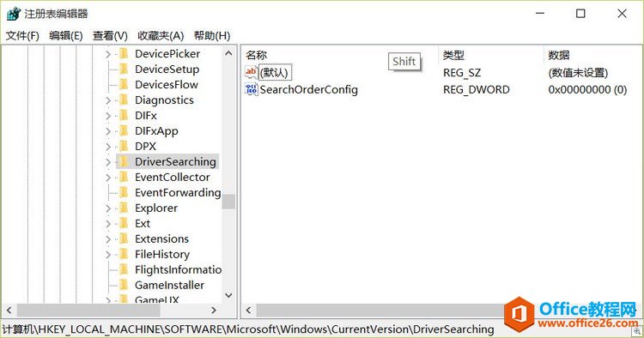Maximize the Registry Editor window

click(580, 14)
